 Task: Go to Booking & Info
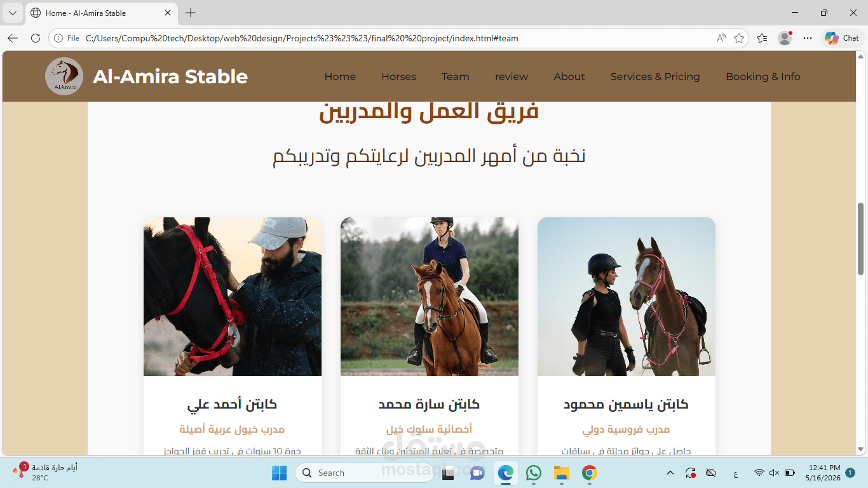(763, 77)
